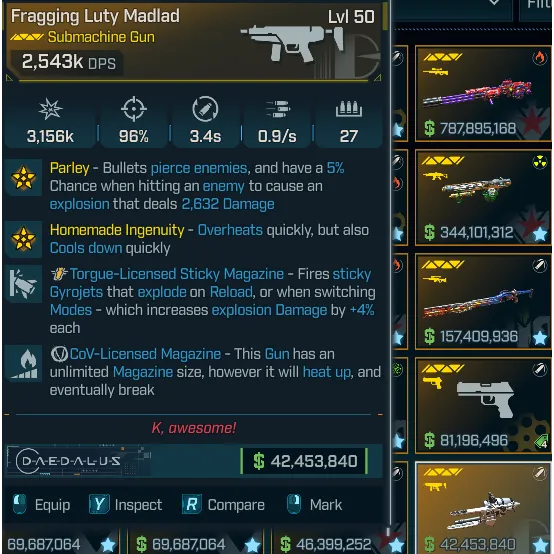The image size is (554, 554).
Task: Click the fire rate bullets icon
Action: coord(277,109)
